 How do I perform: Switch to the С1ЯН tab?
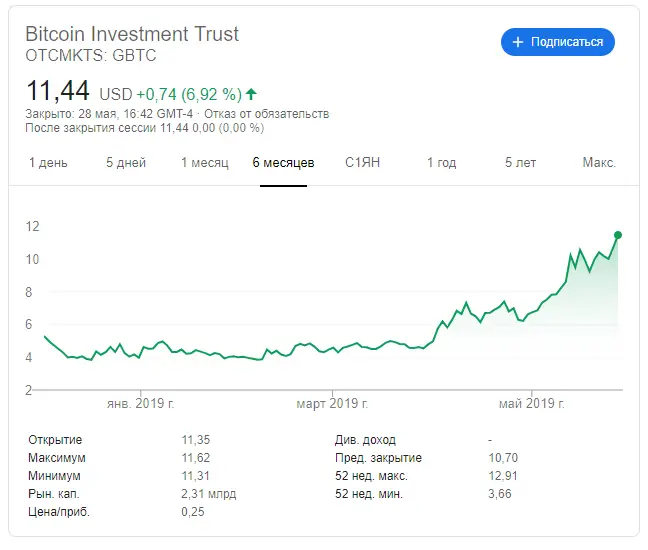363,163
